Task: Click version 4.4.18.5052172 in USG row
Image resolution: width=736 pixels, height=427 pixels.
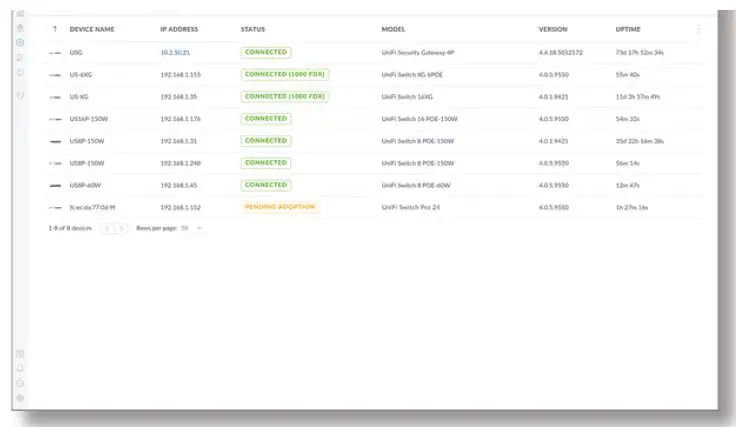Action: pos(560,53)
